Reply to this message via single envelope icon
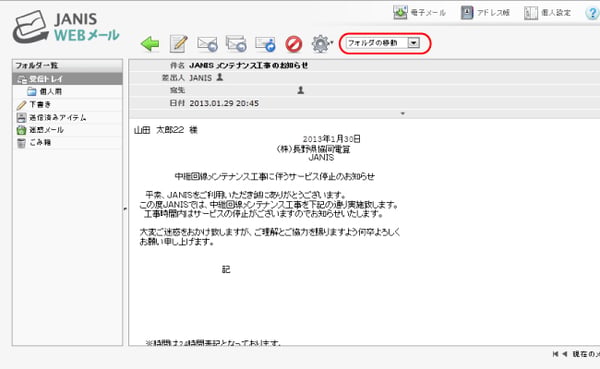Screen dimensions: 600x369 click(x=207, y=44)
